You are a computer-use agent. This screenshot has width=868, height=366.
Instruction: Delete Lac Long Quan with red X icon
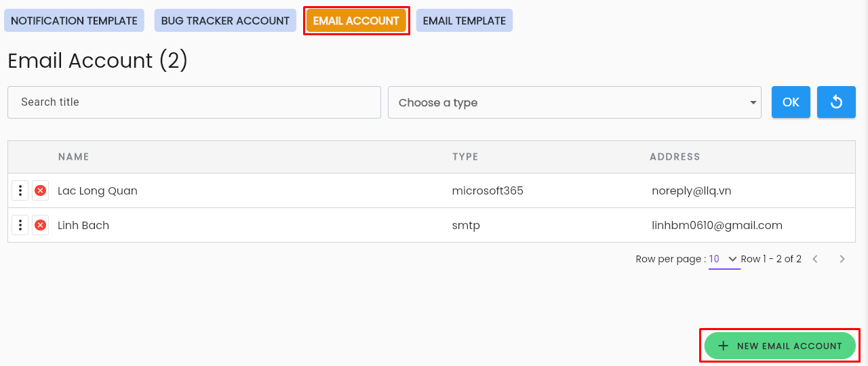pos(41,190)
